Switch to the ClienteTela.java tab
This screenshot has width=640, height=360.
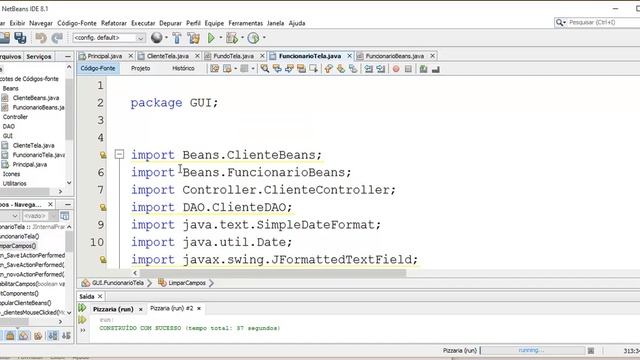coord(167,56)
